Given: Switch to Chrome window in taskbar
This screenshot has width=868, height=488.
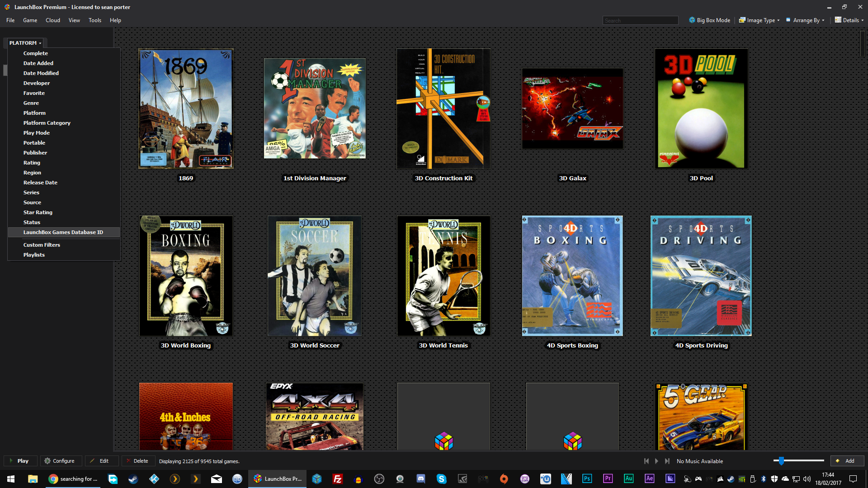Looking at the screenshot, I should click(73, 479).
